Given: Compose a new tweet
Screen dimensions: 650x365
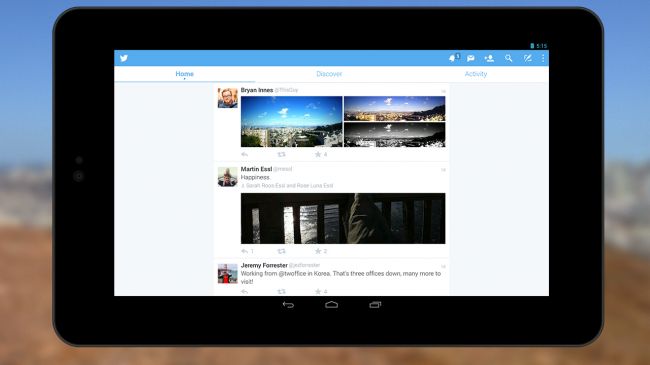Looking at the screenshot, I should [527, 58].
